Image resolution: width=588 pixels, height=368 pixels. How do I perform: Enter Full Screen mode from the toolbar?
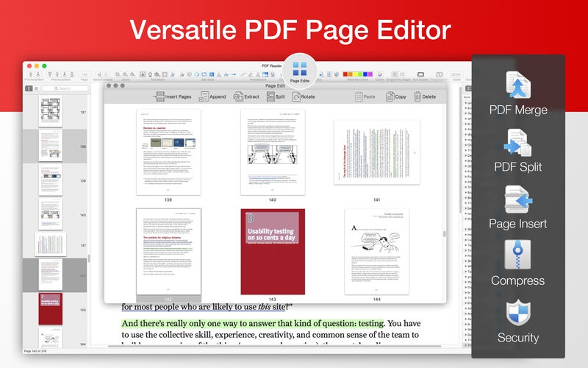click(x=420, y=74)
